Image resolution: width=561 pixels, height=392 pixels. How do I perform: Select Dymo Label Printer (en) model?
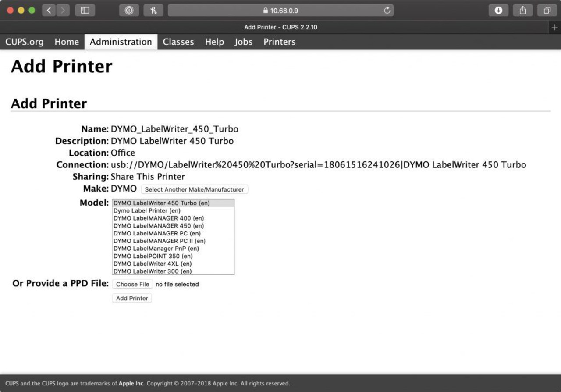tap(173, 210)
